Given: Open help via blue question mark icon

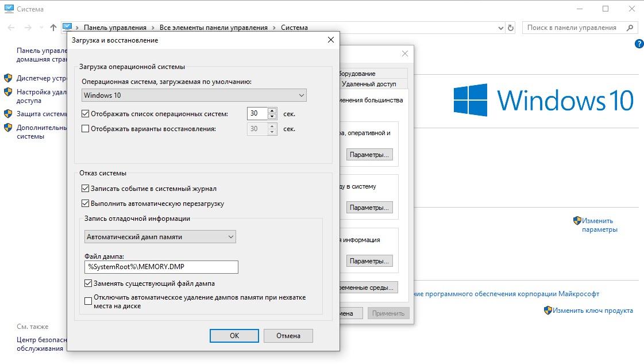Looking at the screenshot, I should pyautogui.click(x=639, y=44).
